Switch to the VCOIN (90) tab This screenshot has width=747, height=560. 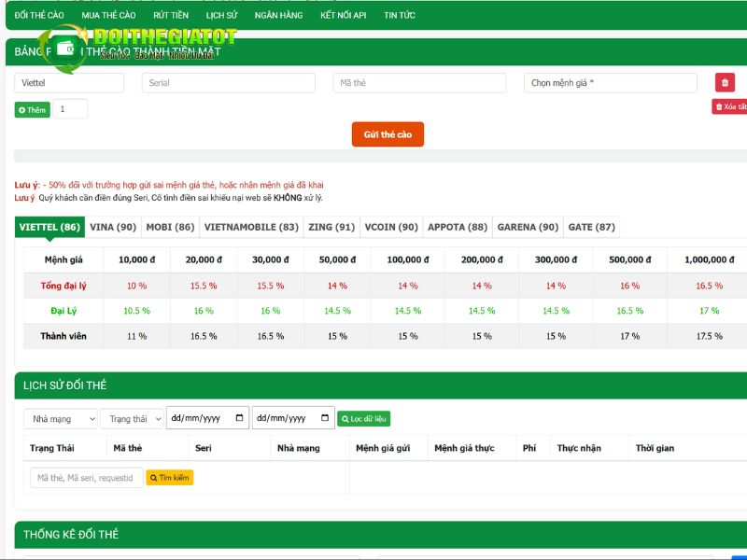pos(391,227)
